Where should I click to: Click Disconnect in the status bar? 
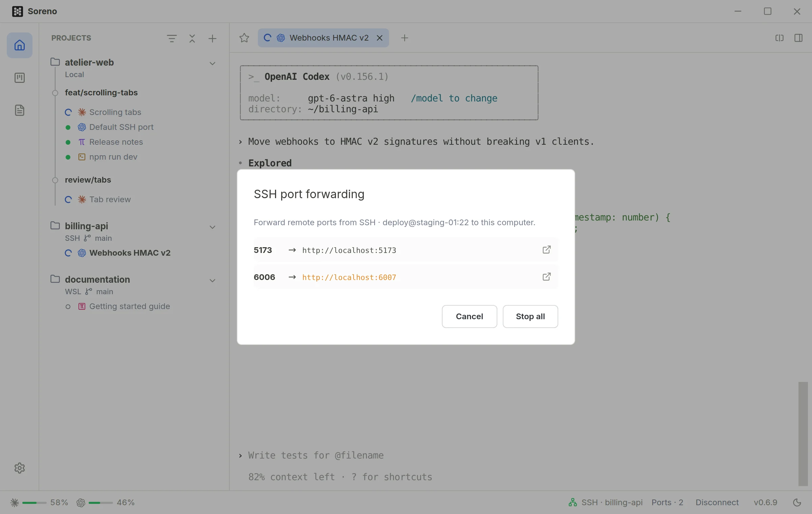717,503
